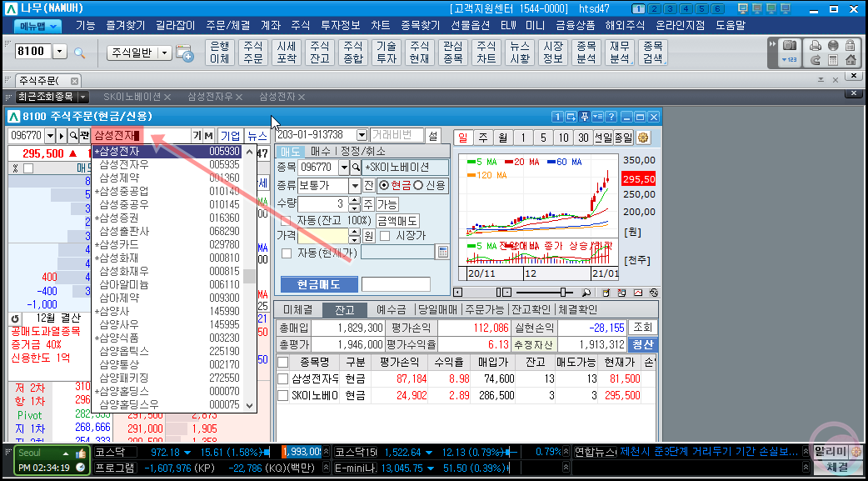Switch to virtual screen 2 in title bar

[x=654, y=9]
